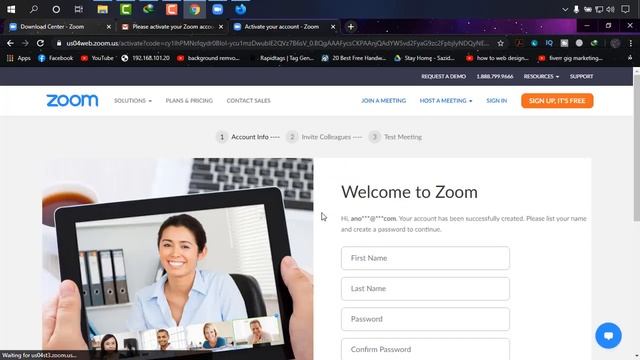Click the 1.888.799.9666 phone number
The height and width of the screenshot is (360, 640).
(495, 76)
